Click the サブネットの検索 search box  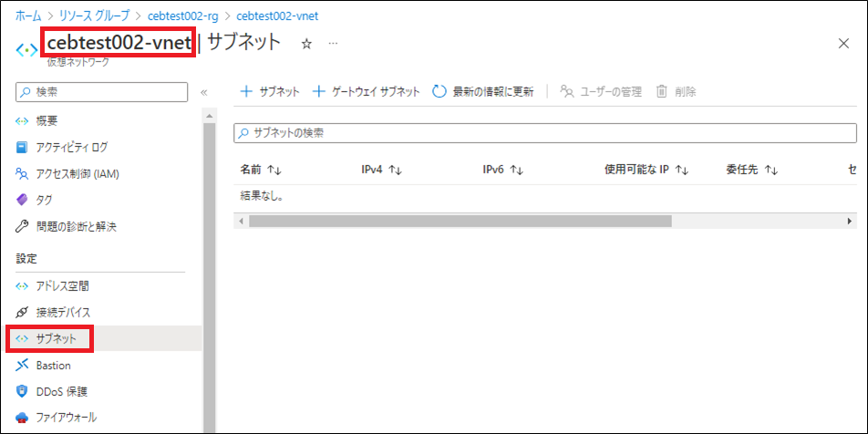[545, 133]
